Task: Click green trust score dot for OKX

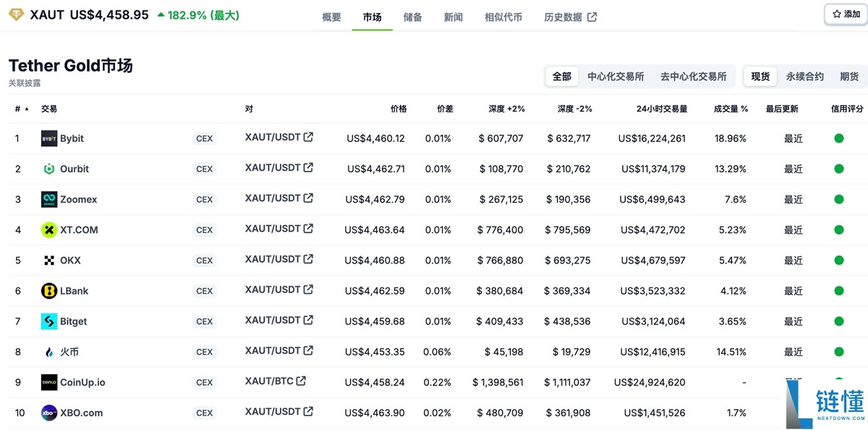Action: (x=839, y=260)
